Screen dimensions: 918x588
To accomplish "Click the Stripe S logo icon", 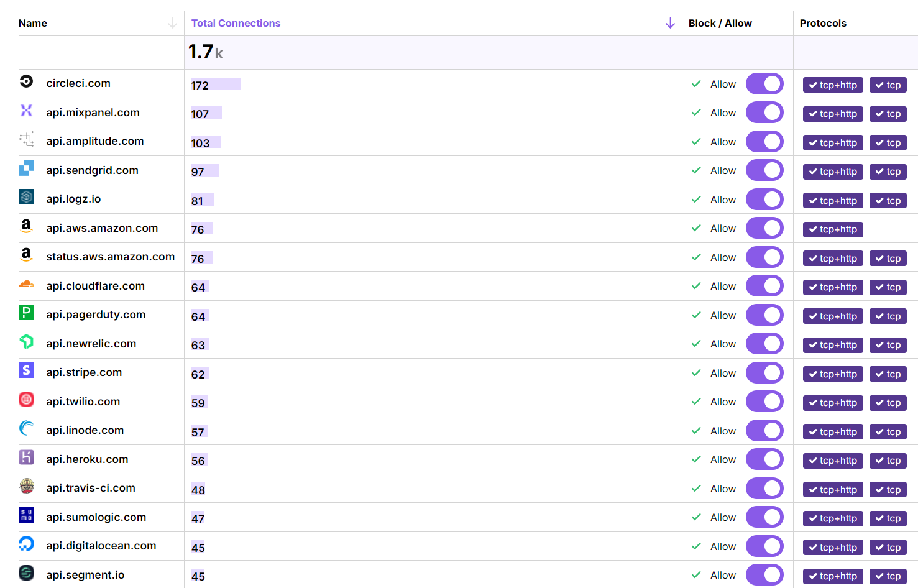I will coord(26,370).
